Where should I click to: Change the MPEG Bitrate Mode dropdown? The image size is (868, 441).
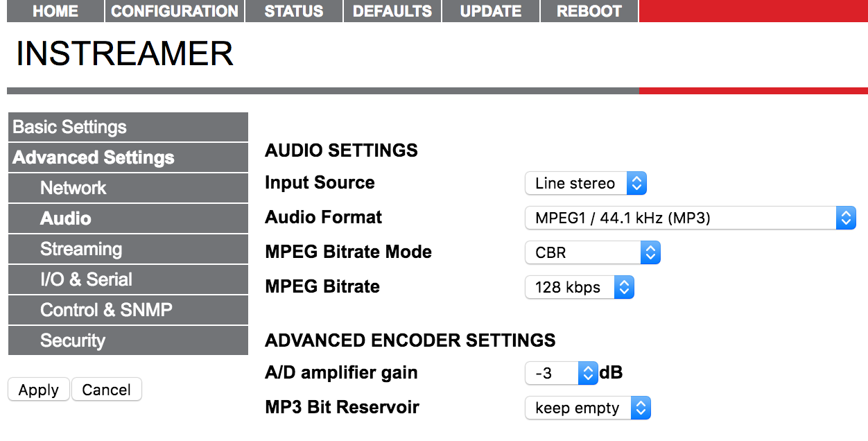[593, 252]
